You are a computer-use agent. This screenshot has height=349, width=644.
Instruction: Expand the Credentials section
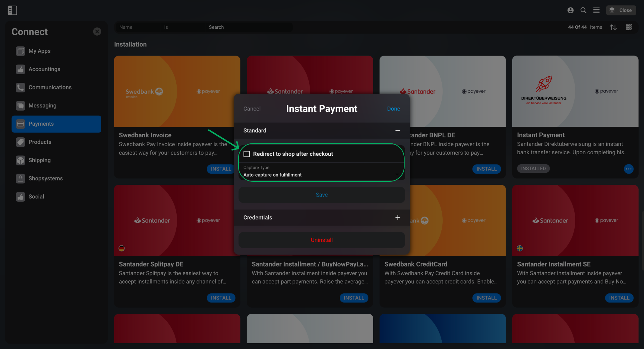[x=398, y=217]
